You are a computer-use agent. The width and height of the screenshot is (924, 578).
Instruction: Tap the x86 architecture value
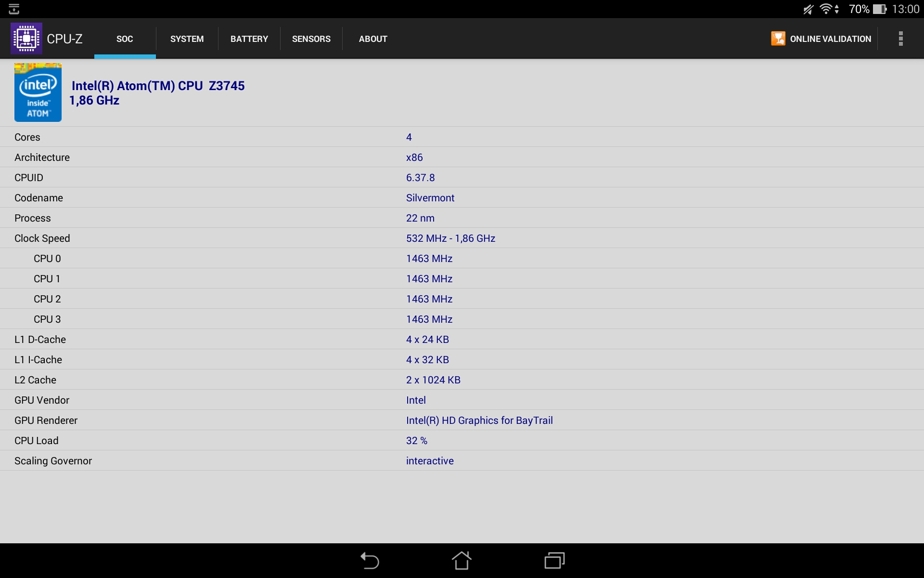[x=414, y=158]
